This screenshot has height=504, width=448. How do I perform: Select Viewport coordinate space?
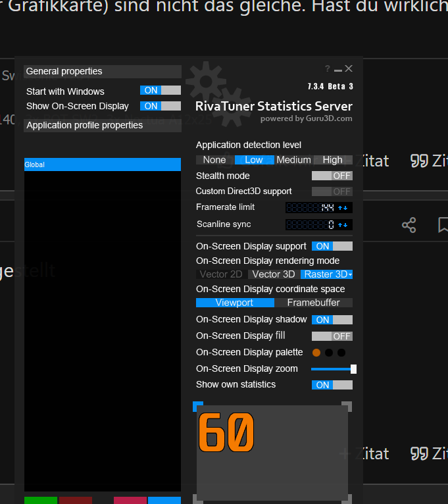point(235,303)
